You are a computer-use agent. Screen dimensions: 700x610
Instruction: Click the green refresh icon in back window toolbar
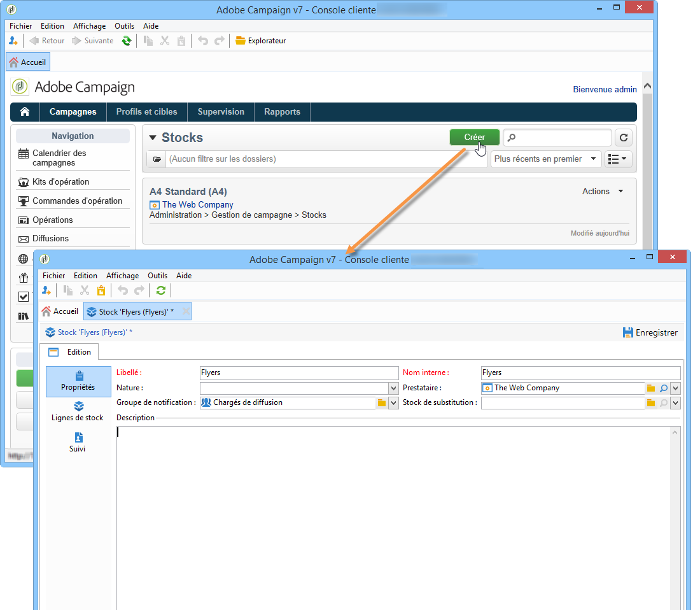coord(127,41)
